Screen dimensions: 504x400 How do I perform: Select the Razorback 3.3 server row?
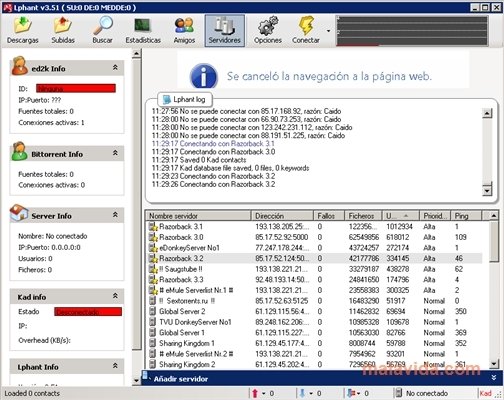[x=315, y=280]
